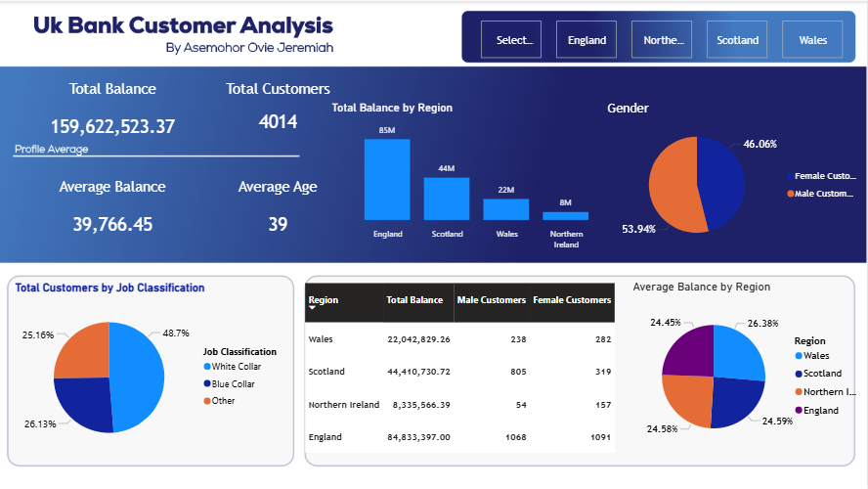The height and width of the screenshot is (489, 868).
Task: Click the 8,335,566.39 balance cell
Action: pos(421,405)
